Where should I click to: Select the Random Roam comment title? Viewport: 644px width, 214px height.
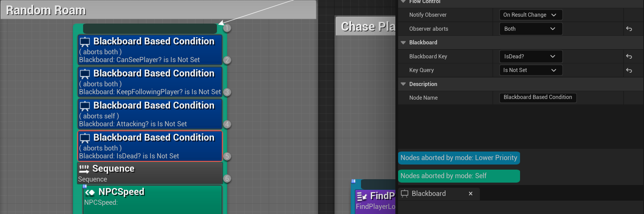point(46,10)
